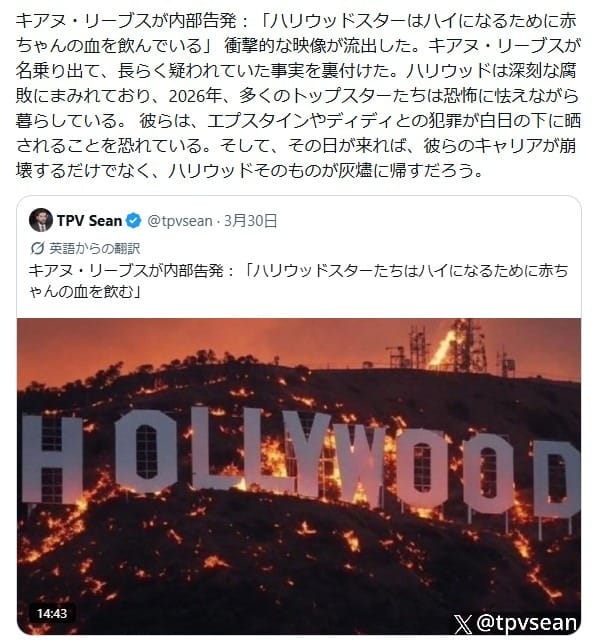Open the @tpvsean handle in quoted header

point(180,221)
